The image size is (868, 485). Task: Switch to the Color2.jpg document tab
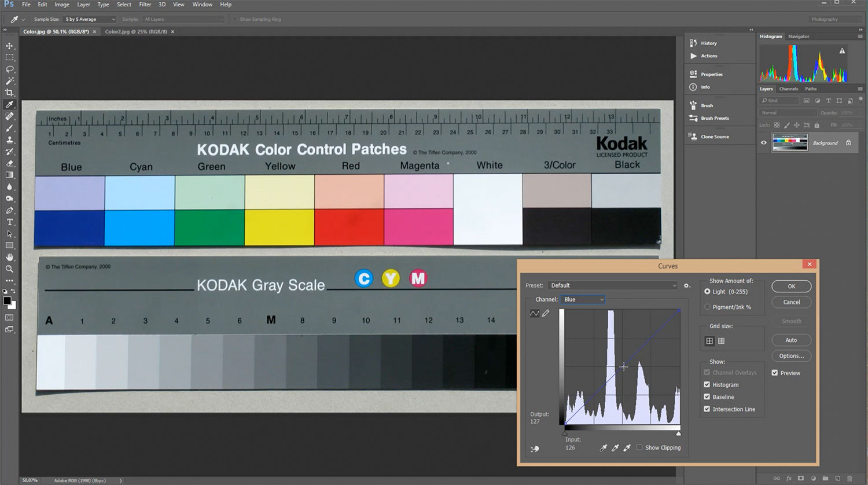pos(136,32)
